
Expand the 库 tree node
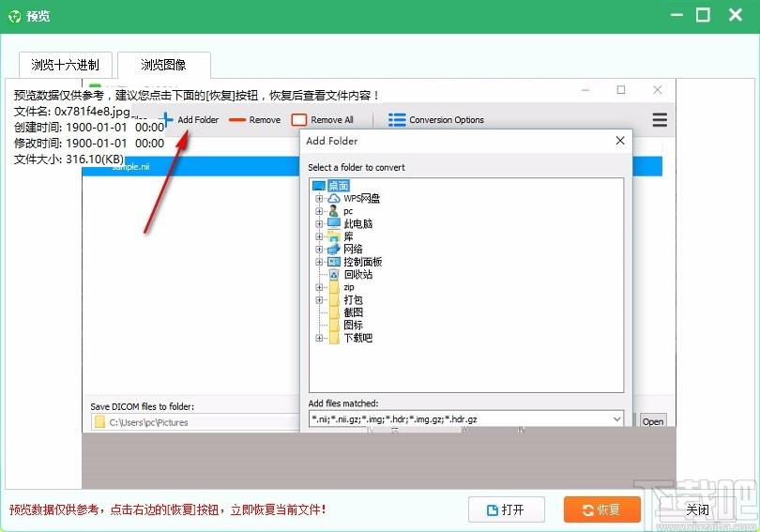click(319, 236)
